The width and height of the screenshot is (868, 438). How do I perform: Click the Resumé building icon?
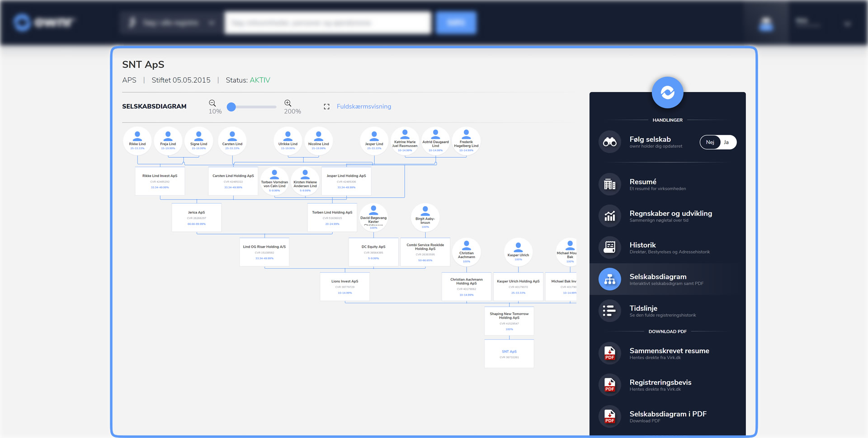(610, 184)
